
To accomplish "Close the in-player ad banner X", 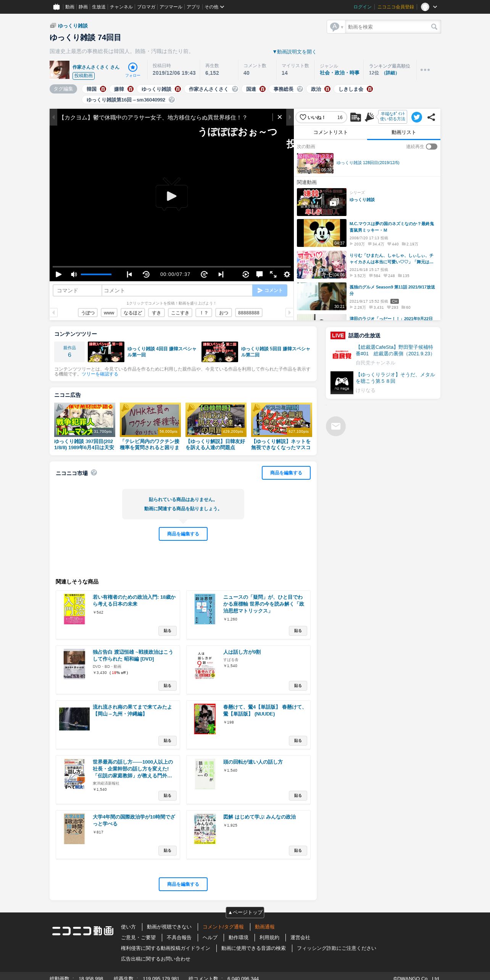I will point(280,117).
